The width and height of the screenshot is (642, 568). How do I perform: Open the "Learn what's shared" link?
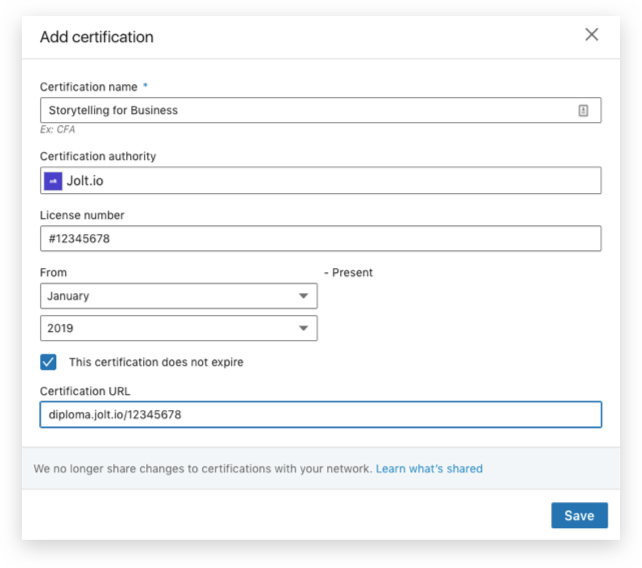pos(429,468)
